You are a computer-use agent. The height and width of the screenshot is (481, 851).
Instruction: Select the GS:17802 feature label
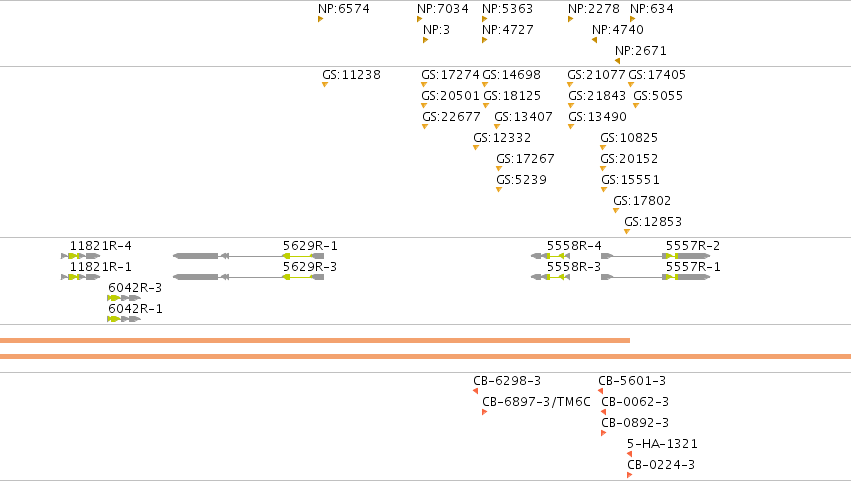point(642,201)
